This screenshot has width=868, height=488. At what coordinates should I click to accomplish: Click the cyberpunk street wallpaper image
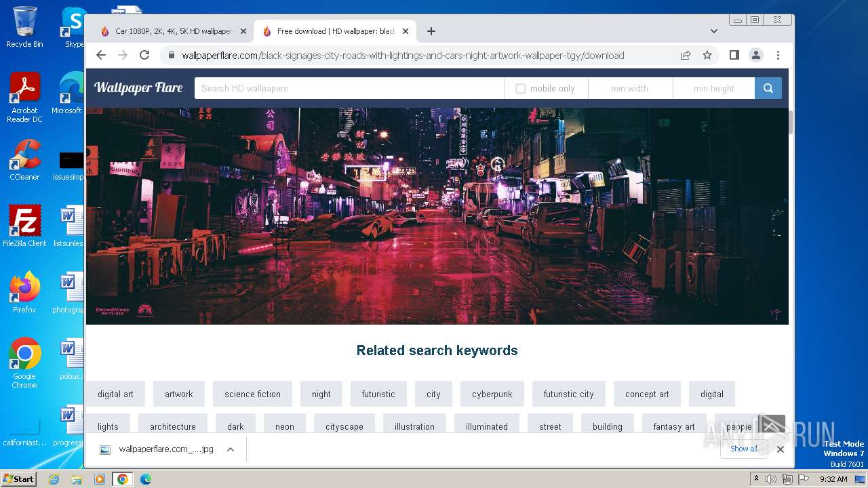[437, 216]
